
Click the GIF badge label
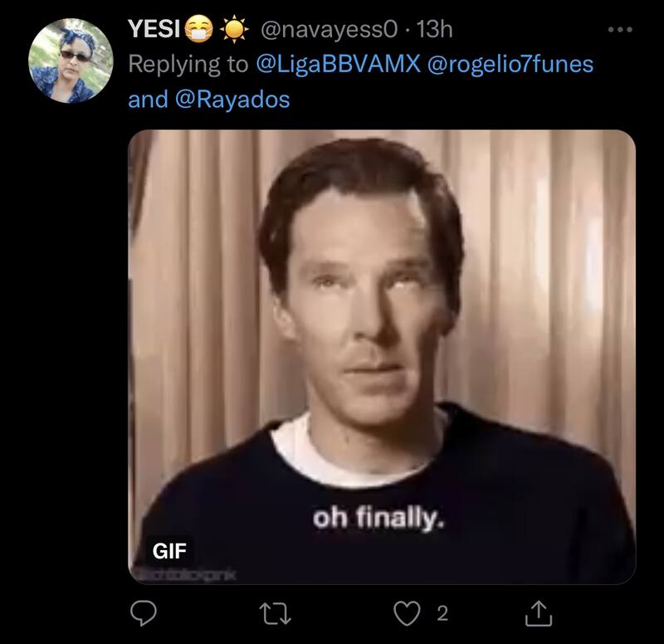pos(168,549)
